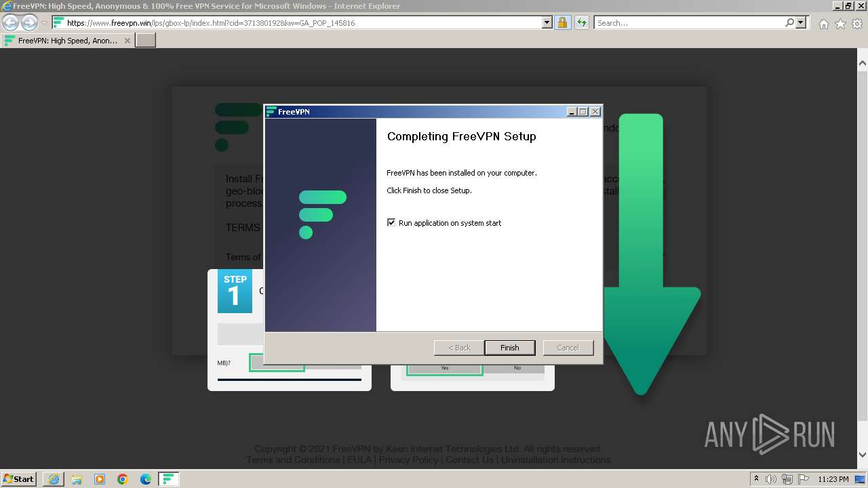This screenshot has width=868, height=488.
Task: Open Google Chrome from taskbar
Action: point(123,479)
